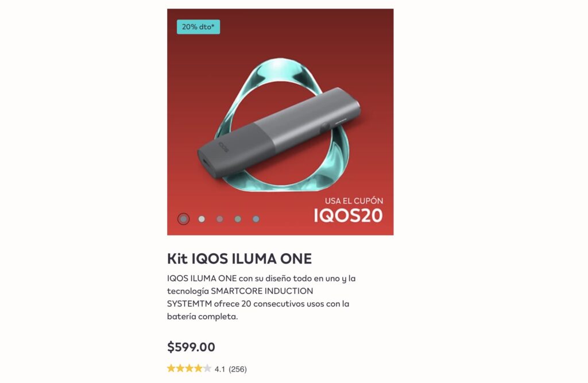Click the fourth rating star
Viewport: 588px width, 383px height.
pos(198,369)
